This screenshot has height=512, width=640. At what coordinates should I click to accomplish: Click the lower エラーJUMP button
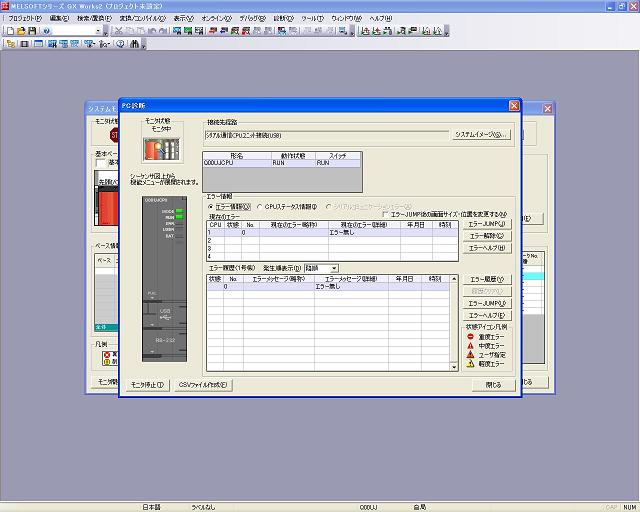coord(487,303)
